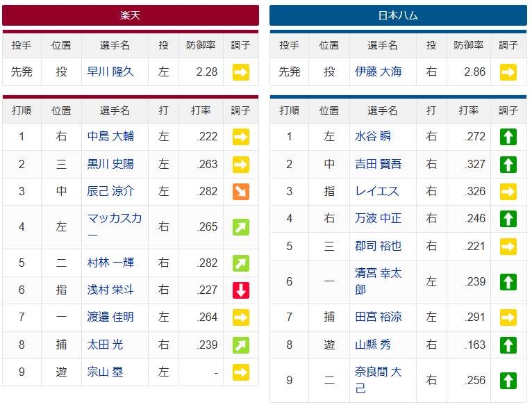The width and height of the screenshot is (532, 405).
Task: Open 村林 一輝 player link
Action: (x=110, y=263)
